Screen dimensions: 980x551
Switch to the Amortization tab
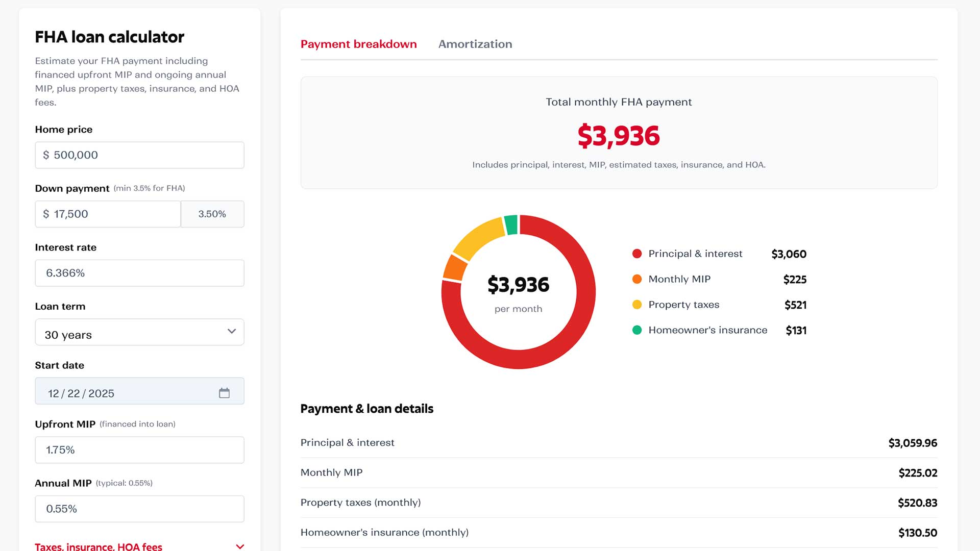click(x=475, y=44)
